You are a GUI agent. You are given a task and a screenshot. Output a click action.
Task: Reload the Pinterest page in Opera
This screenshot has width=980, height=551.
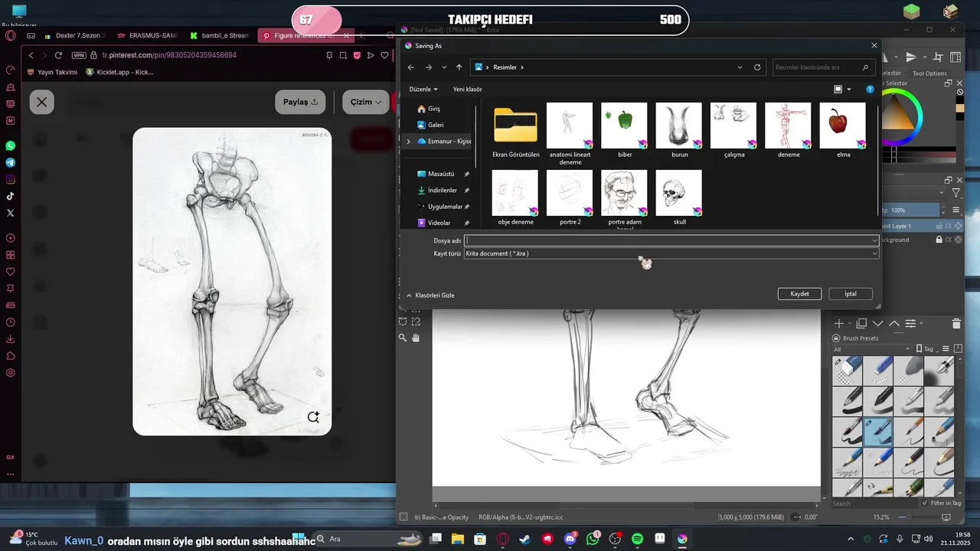[58, 55]
